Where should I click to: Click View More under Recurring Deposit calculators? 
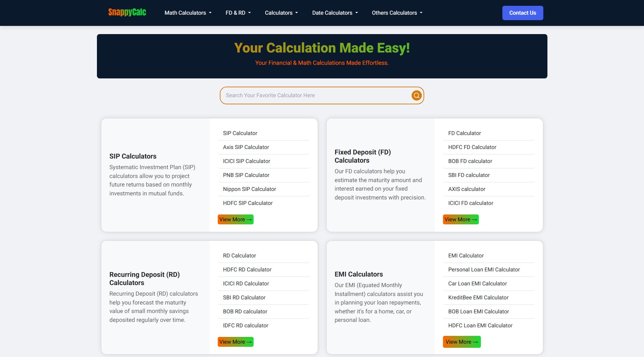(235, 342)
